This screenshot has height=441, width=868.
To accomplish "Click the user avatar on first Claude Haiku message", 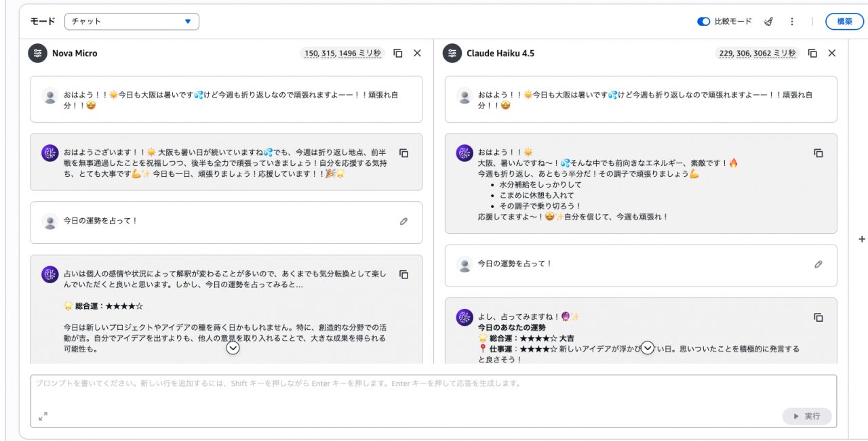I will [465, 96].
